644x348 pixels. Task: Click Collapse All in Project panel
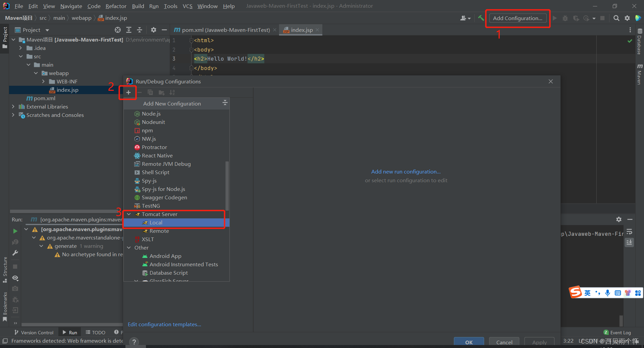140,30
